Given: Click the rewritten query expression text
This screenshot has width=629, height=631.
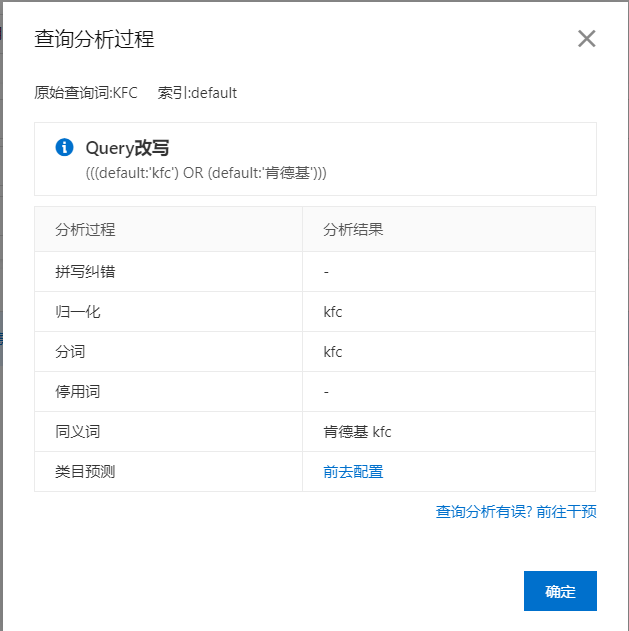Looking at the screenshot, I should [x=206, y=173].
